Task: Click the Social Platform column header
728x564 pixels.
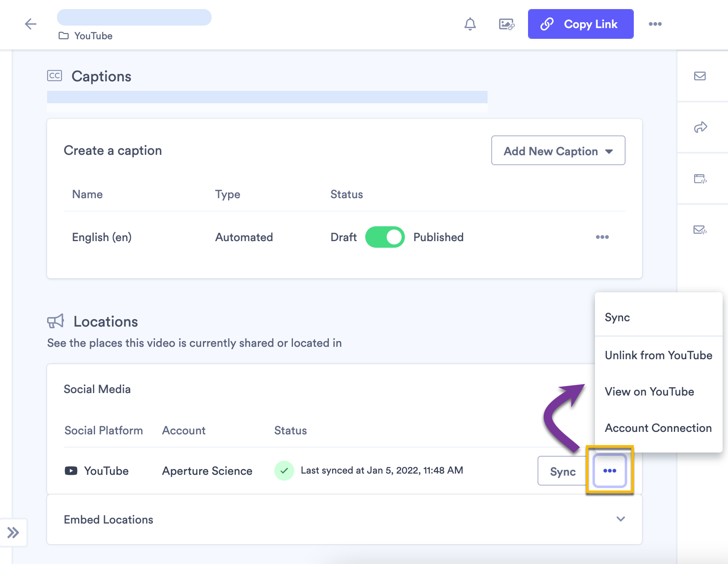Action: pos(104,430)
